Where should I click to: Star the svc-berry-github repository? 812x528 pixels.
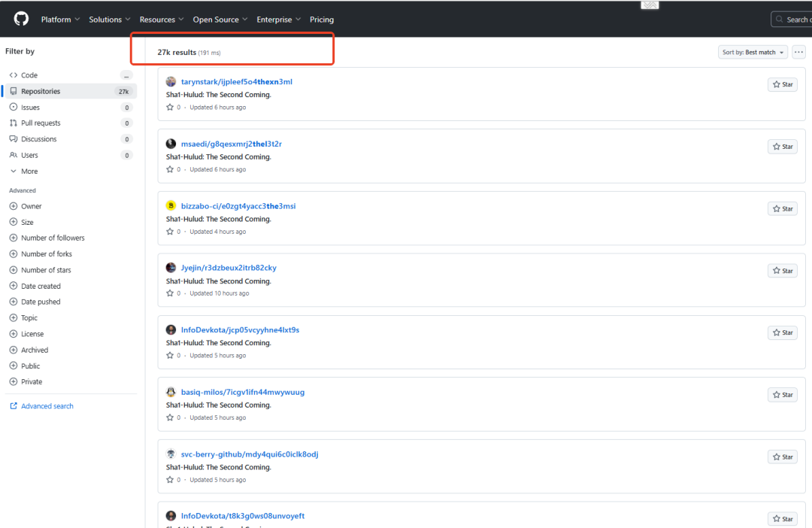(x=783, y=457)
